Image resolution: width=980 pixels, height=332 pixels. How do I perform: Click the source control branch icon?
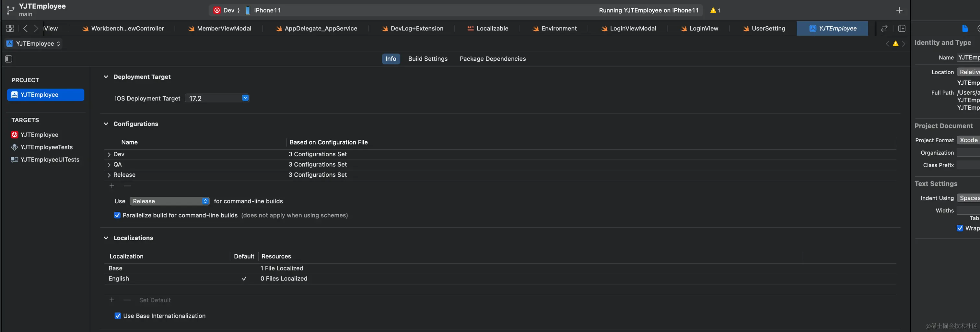[x=10, y=10]
